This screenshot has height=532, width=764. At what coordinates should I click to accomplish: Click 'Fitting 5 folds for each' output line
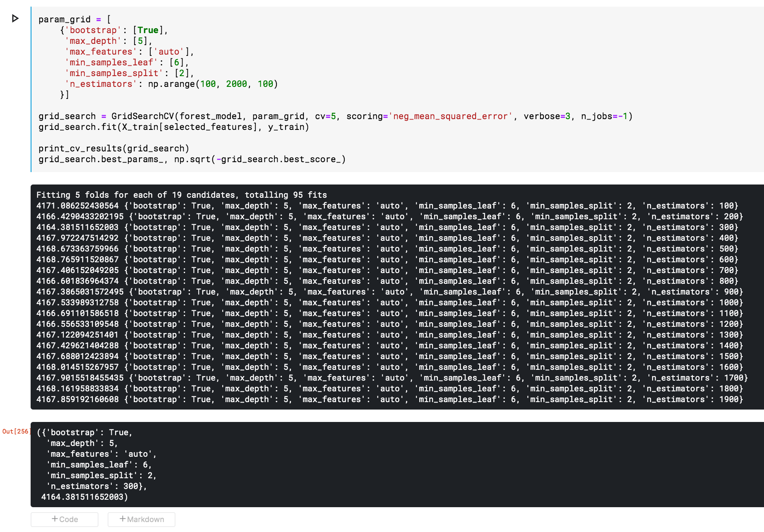[182, 195]
